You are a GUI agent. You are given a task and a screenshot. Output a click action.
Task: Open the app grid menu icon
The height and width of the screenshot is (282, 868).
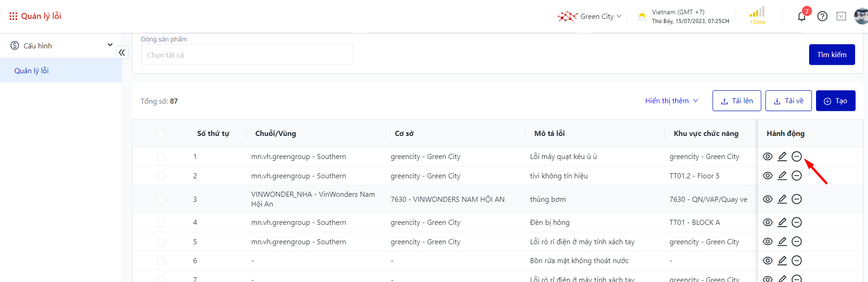13,16
